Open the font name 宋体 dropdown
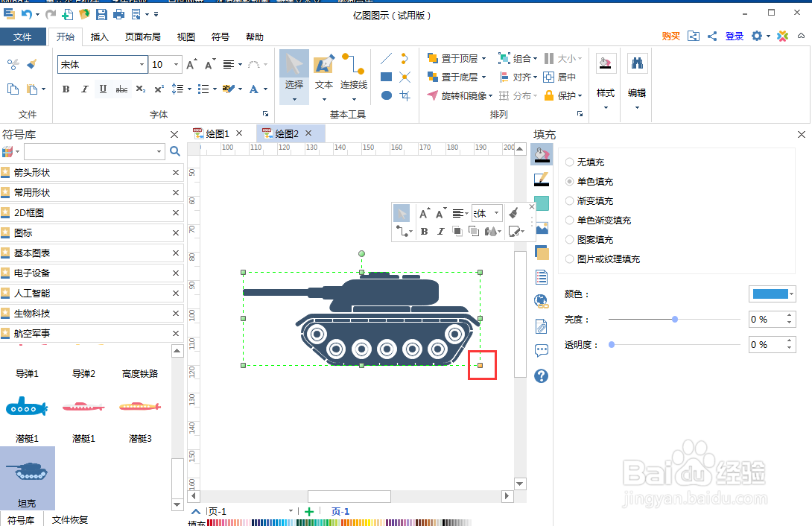 (142, 65)
